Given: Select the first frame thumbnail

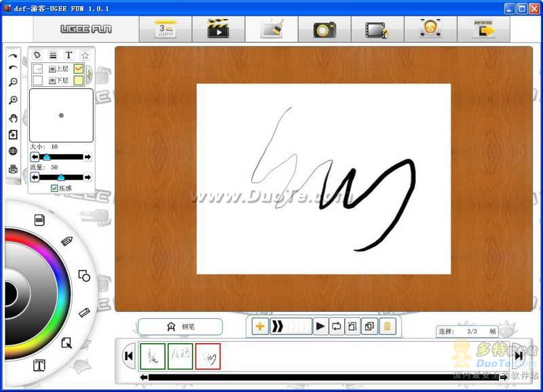Looking at the screenshot, I should pyautogui.click(x=152, y=356).
